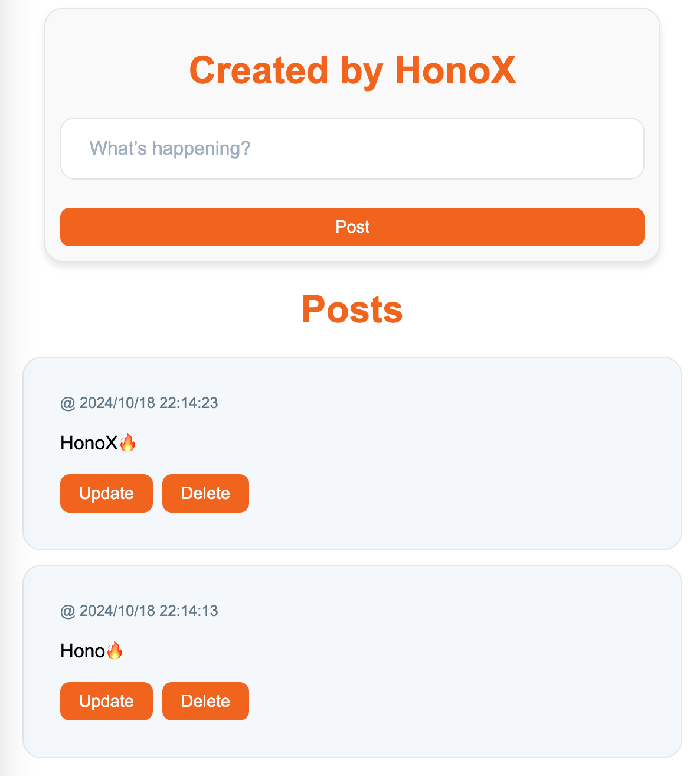This screenshot has height=776, width=700.
Task: Click the timestamp 2024/10/18 22:14:23
Action: (149, 403)
